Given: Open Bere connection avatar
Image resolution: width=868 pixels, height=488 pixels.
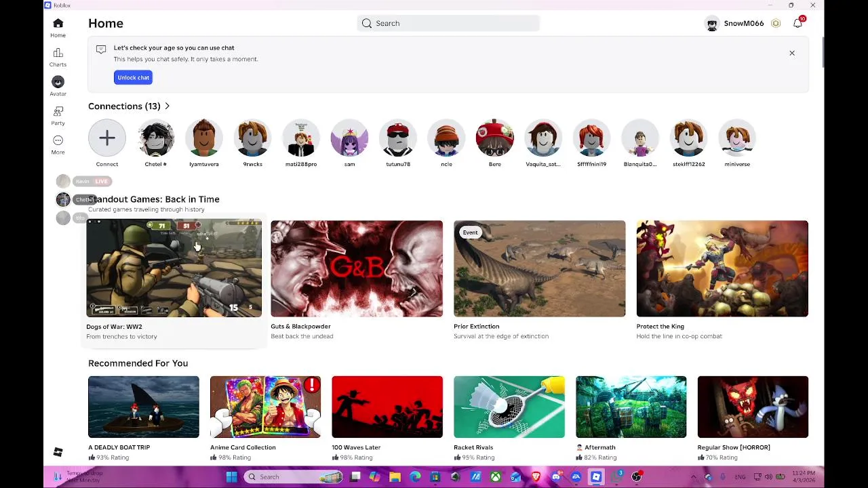Looking at the screenshot, I should [495, 138].
